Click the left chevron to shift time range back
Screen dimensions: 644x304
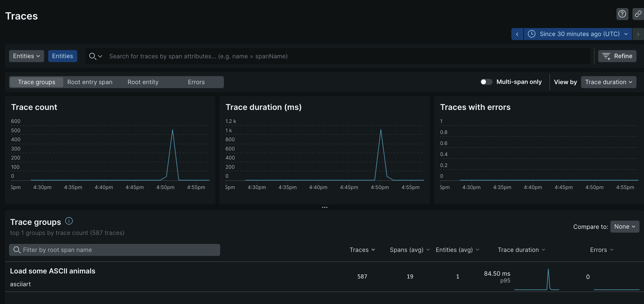tap(517, 34)
